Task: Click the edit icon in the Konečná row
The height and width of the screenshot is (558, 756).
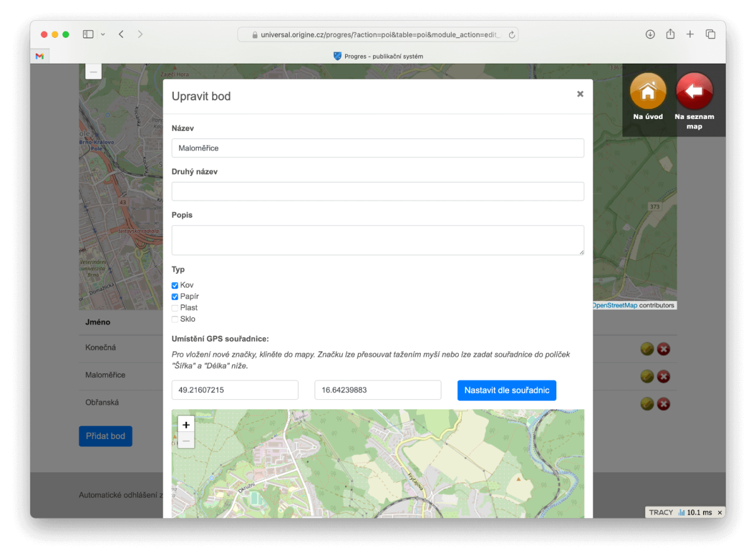Action: (647, 349)
